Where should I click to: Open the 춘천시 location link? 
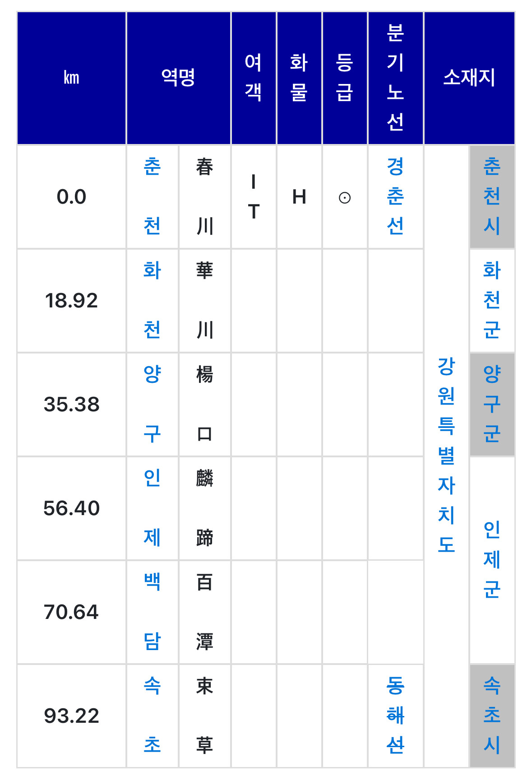pos(492,196)
